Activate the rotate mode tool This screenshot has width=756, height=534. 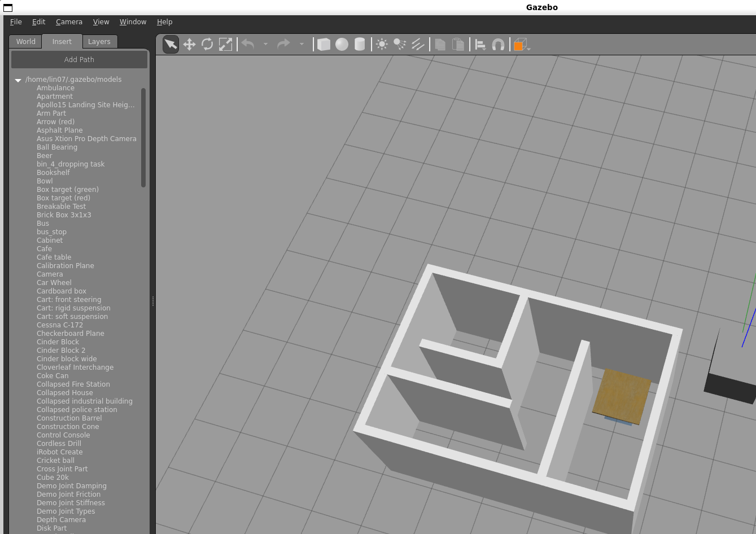point(207,45)
